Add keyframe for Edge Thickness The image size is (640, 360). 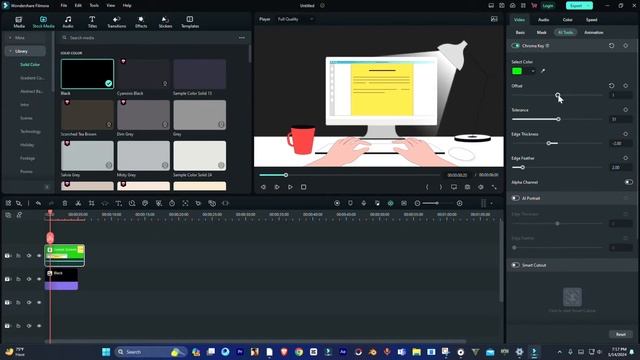pos(626,134)
